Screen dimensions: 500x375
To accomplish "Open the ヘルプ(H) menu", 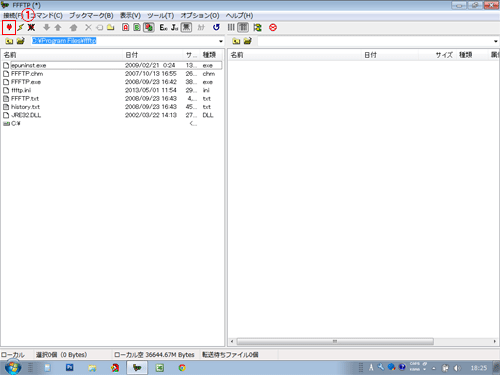I will coord(239,16).
